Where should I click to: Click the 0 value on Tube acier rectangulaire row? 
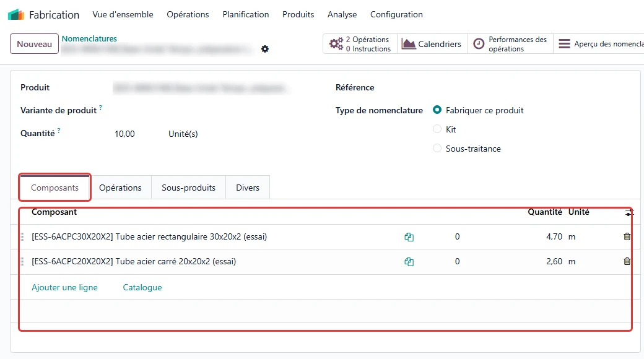click(x=457, y=236)
